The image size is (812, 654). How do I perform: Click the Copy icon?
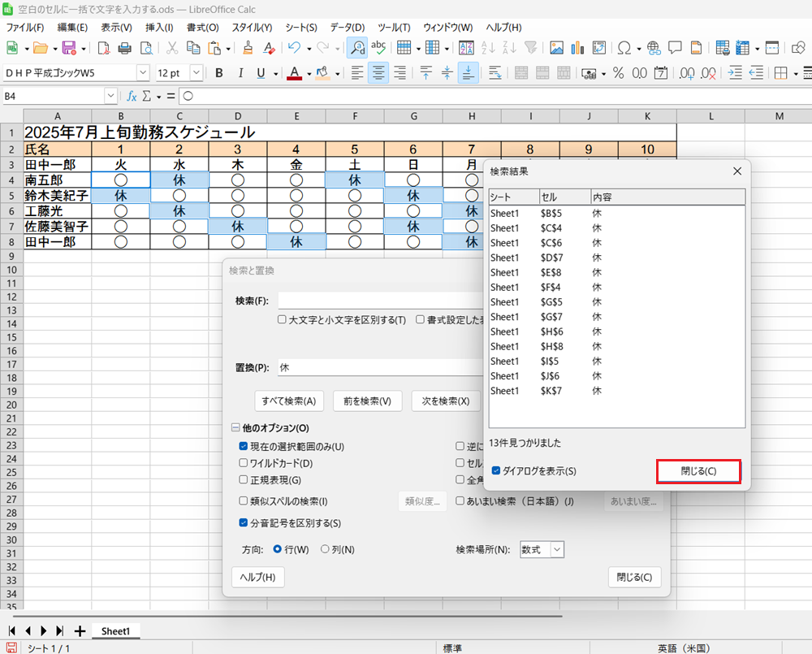193,48
